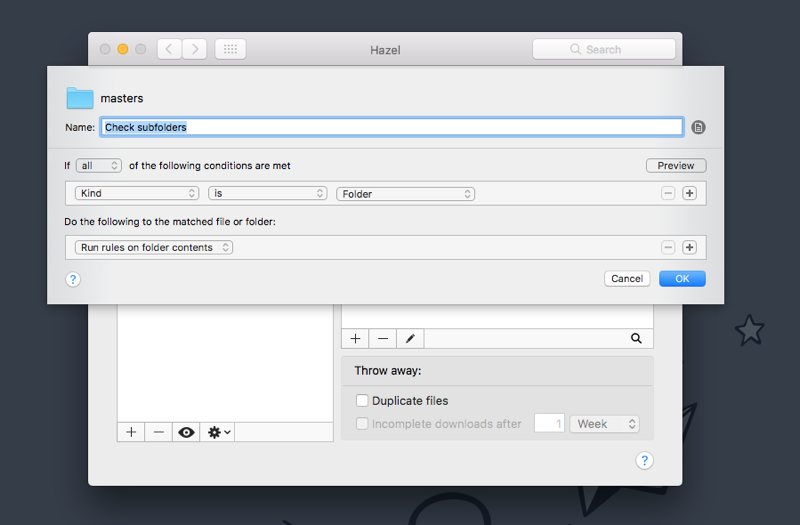Click the incomplete downloads number field

click(x=549, y=423)
